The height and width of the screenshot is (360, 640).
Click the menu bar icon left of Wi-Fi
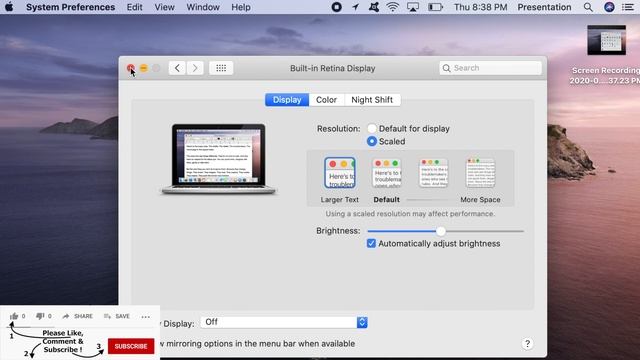(373, 7)
